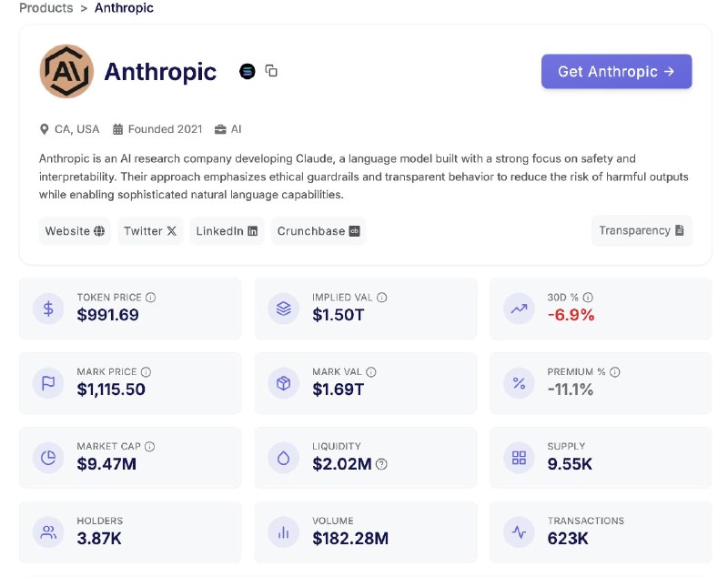The height and width of the screenshot is (577, 728).
Task: Click the info icon beside 30D %
Action: [x=588, y=297]
